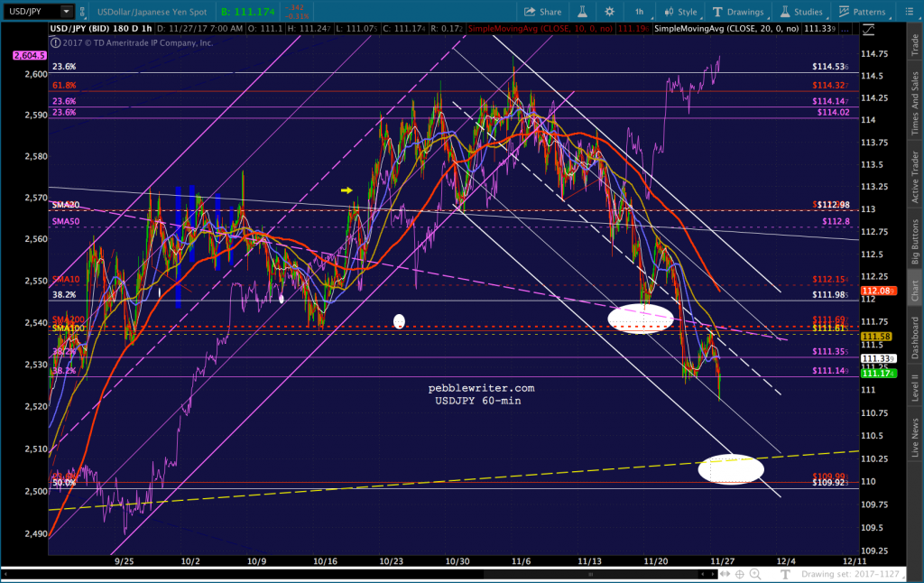924x583 pixels.
Task: Click the USD/JPY symbol input field
Action: tap(31, 11)
